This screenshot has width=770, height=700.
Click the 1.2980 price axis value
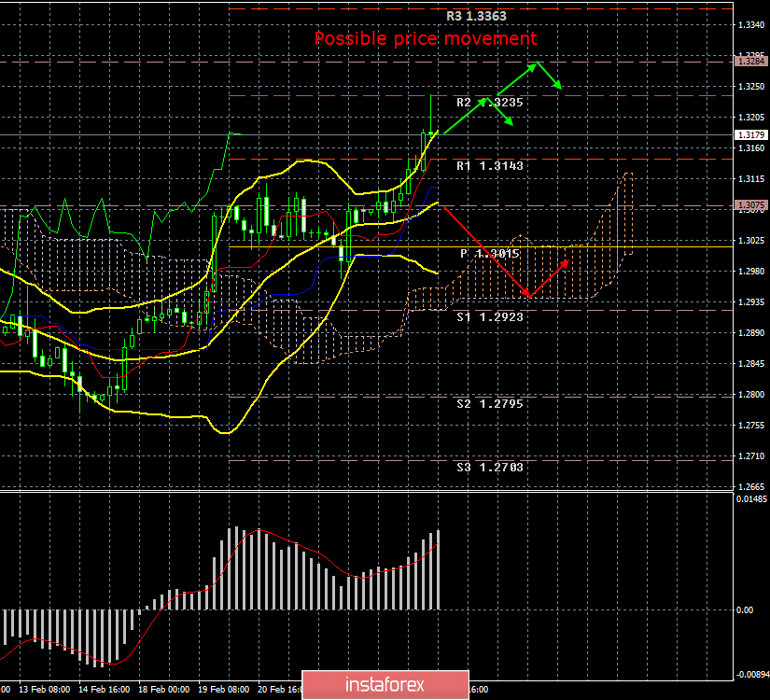pyautogui.click(x=751, y=272)
